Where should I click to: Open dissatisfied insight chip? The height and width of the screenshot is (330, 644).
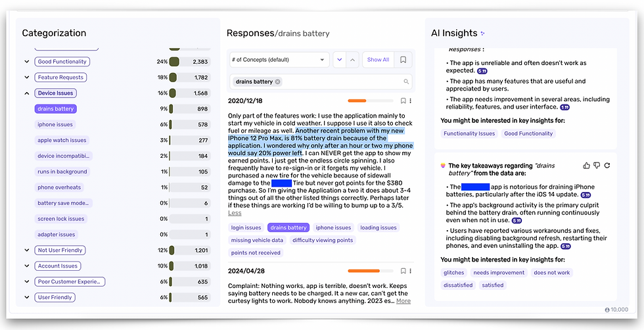pos(458,285)
